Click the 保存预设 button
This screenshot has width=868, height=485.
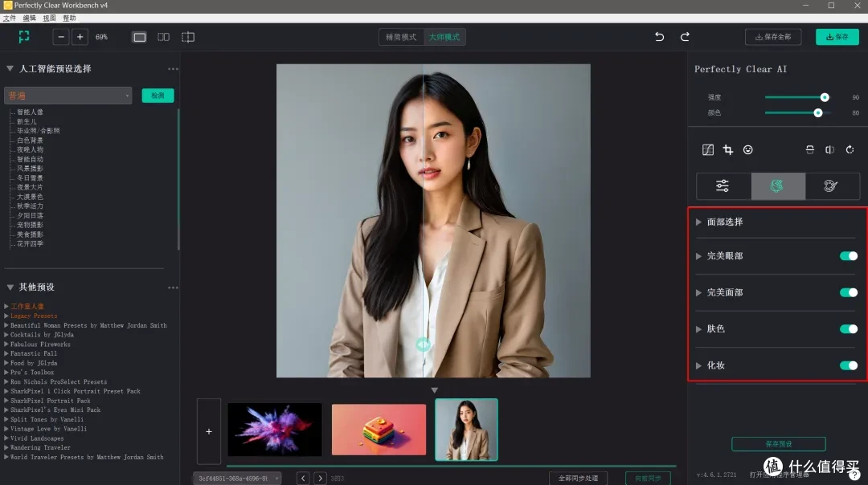778,444
